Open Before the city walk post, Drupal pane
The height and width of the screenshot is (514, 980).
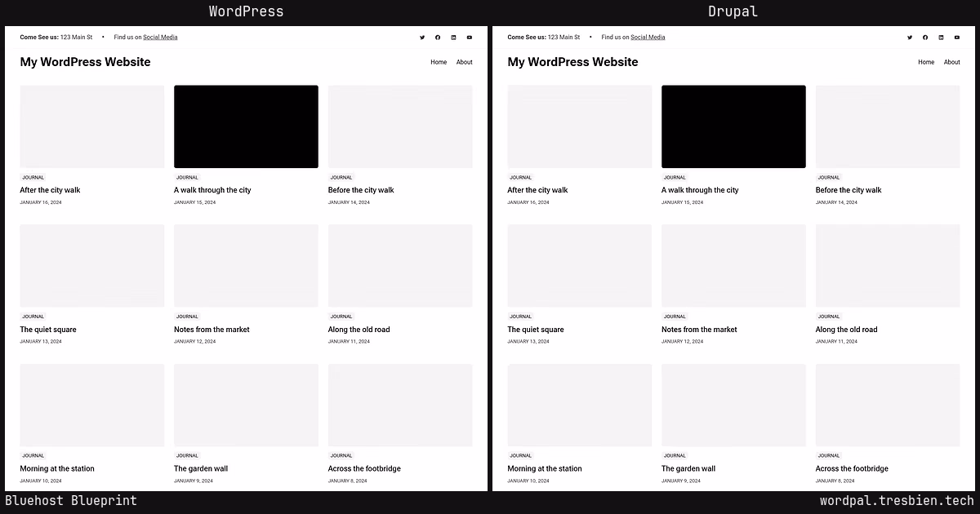(x=849, y=190)
